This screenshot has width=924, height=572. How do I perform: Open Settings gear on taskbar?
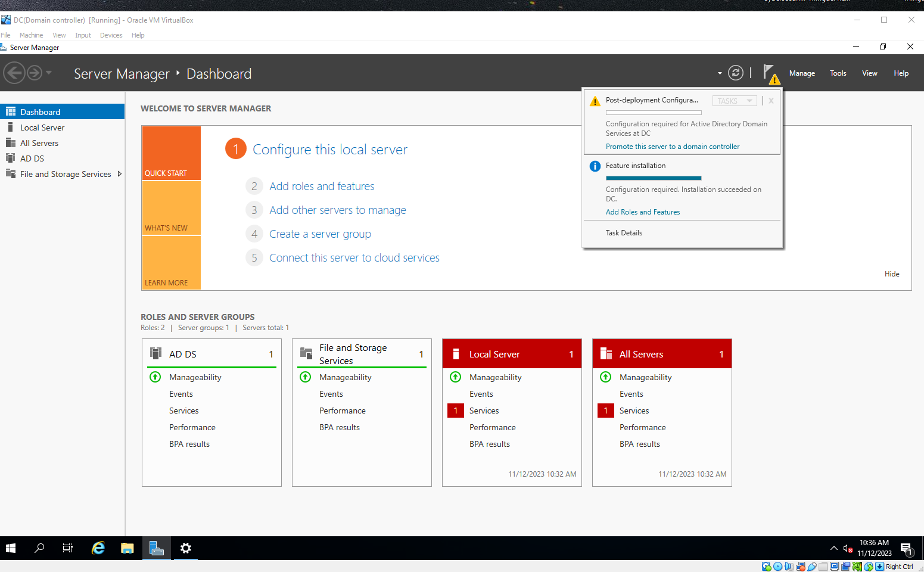point(185,548)
